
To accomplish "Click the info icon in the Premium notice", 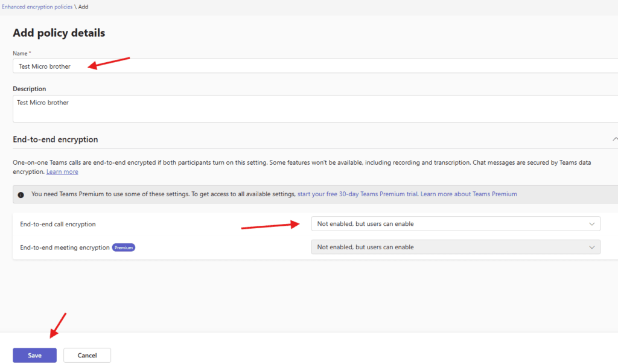I will 21,194.
